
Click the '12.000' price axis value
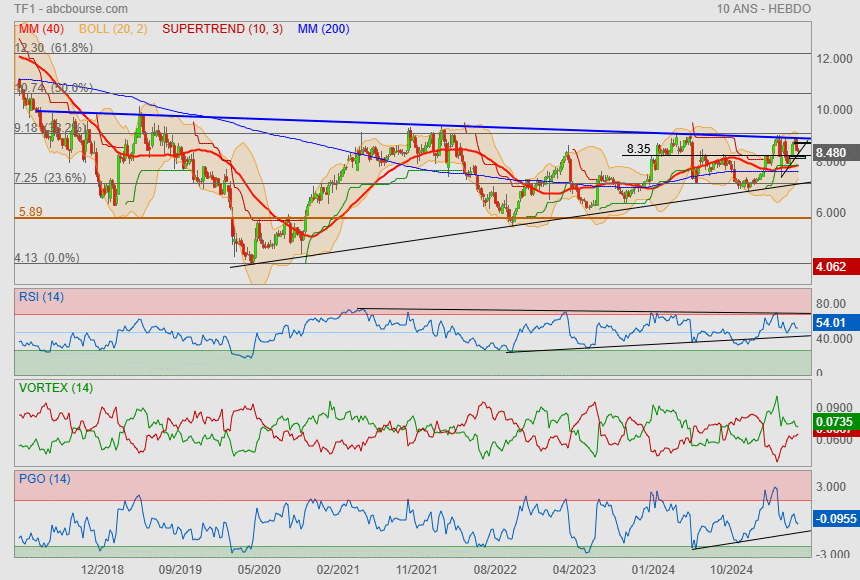click(x=834, y=59)
